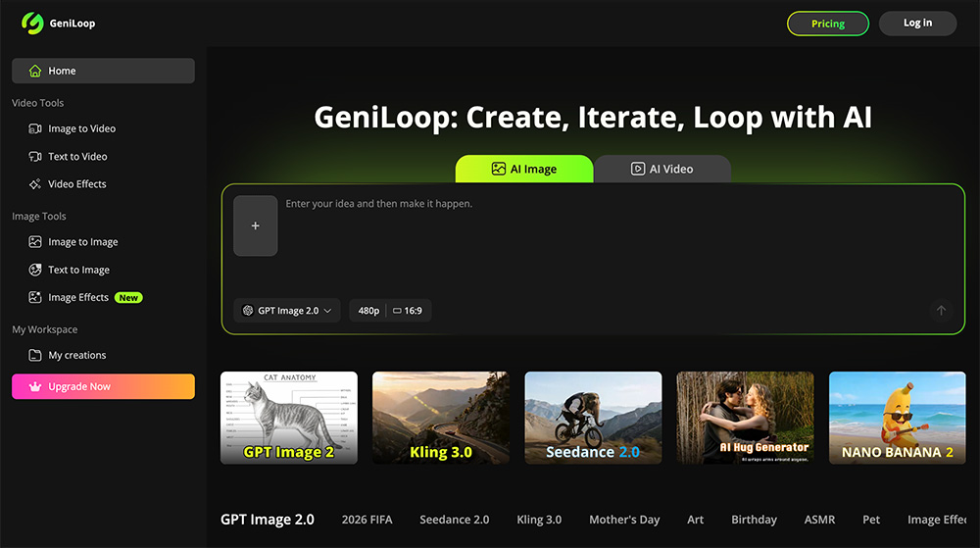Image resolution: width=980 pixels, height=548 pixels.
Task: Click the 16:9 aspect ratio icon
Action: 398,311
